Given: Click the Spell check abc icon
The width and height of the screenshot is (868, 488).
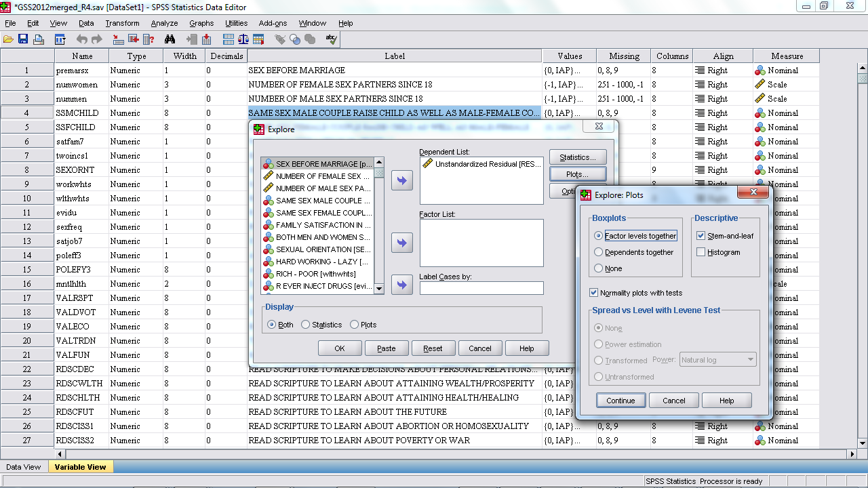Looking at the screenshot, I should click(x=332, y=39).
